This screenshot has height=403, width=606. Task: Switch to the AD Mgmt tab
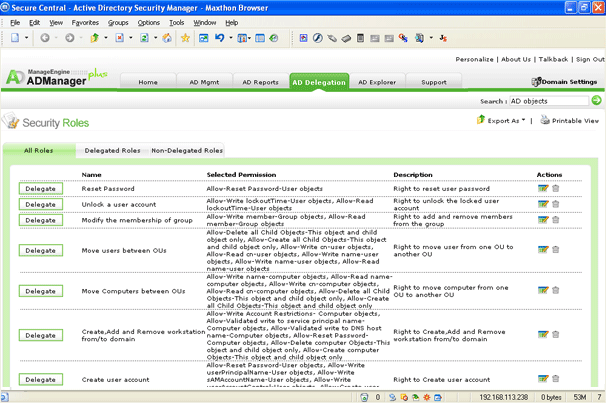(204, 82)
